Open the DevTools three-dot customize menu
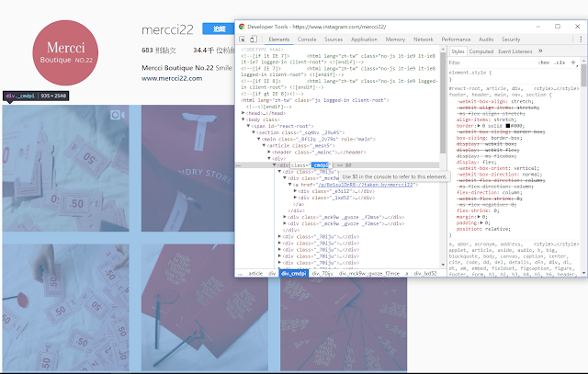Viewport: 588px width, 374px height. 581,40
